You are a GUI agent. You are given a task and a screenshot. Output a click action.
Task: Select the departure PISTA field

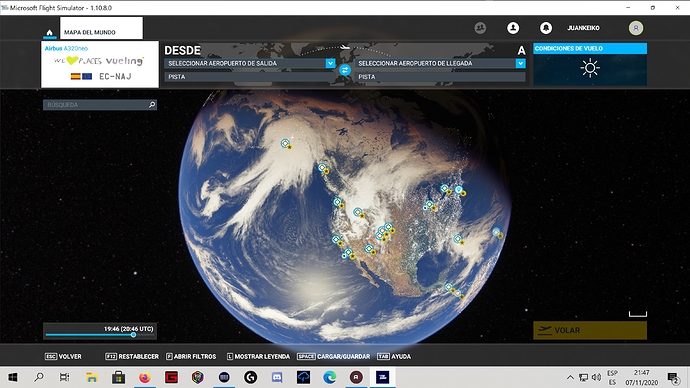(x=250, y=77)
